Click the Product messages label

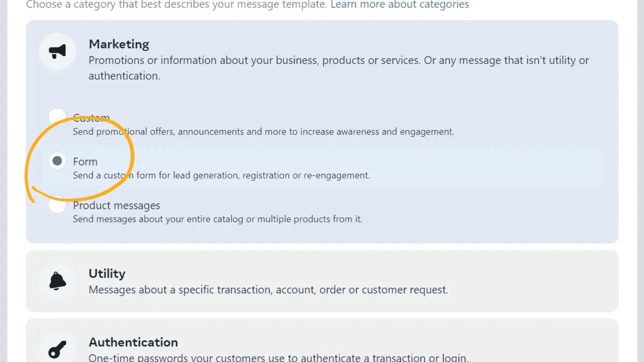pos(116,205)
